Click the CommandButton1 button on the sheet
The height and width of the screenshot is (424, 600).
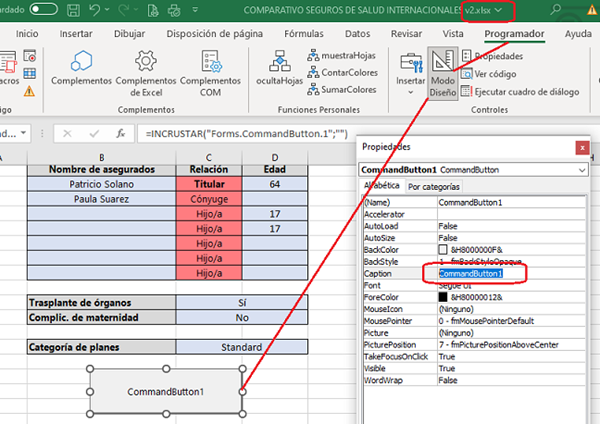(165, 391)
